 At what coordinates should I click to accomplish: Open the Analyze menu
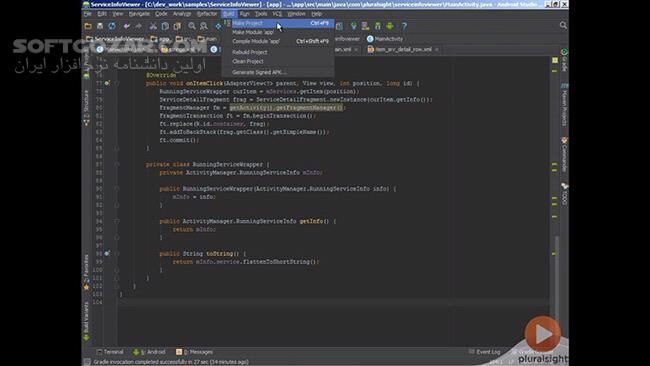pyautogui.click(x=182, y=14)
